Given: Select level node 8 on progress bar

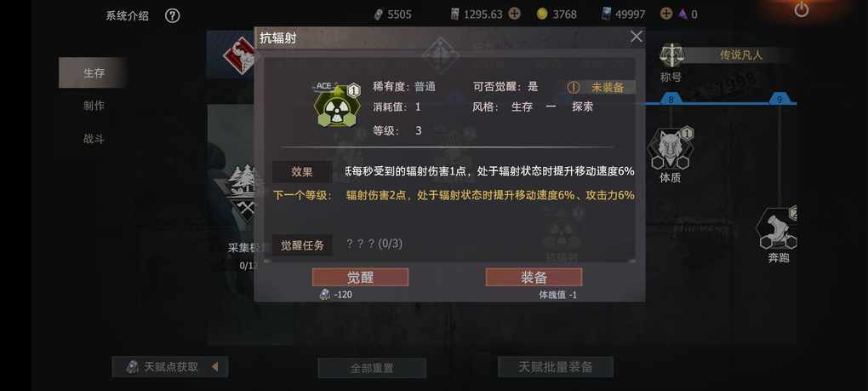Looking at the screenshot, I should click(x=671, y=99).
